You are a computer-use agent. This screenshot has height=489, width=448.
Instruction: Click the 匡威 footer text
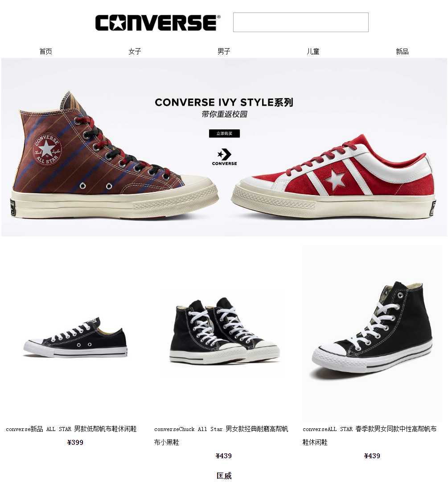click(224, 476)
